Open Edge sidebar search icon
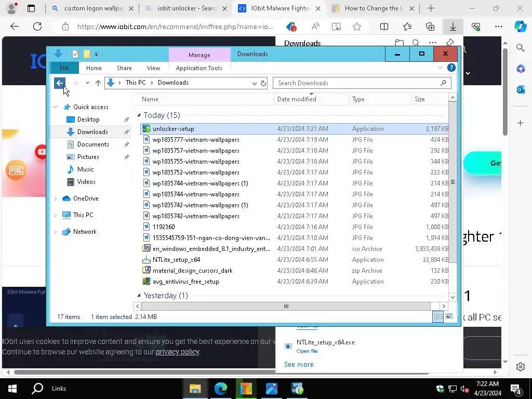 tap(521, 47)
